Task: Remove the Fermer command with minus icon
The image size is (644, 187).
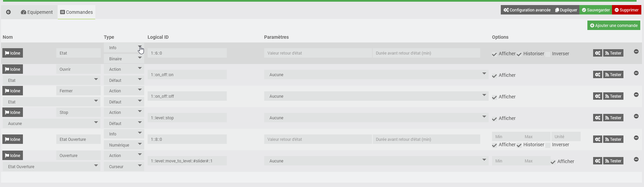Action: click(x=636, y=95)
